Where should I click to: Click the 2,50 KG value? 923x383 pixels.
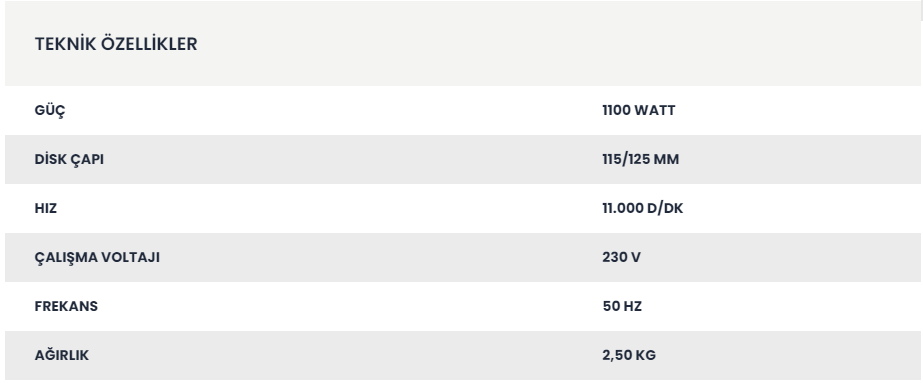pyautogui.click(x=629, y=355)
